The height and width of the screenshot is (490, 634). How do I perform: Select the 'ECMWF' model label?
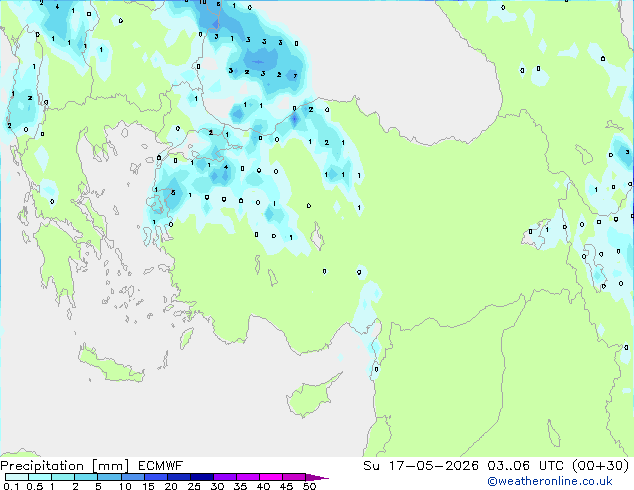161,466
